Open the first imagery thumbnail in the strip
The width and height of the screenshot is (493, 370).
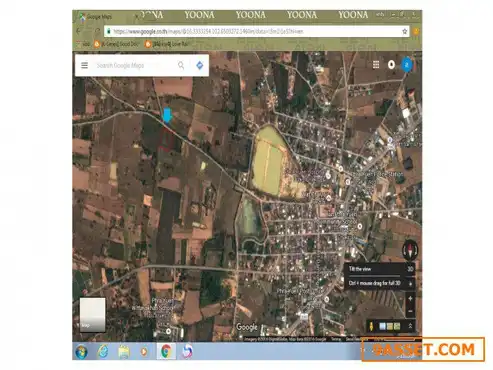point(382,326)
